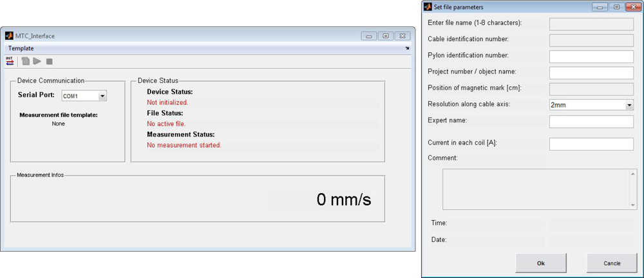
Task: Start measurement with the play icon
Action: pyautogui.click(x=37, y=62)
